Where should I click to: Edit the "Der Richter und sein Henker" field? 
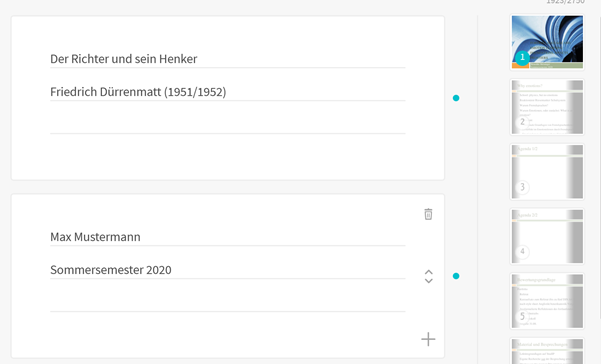(x=228, y=59)
